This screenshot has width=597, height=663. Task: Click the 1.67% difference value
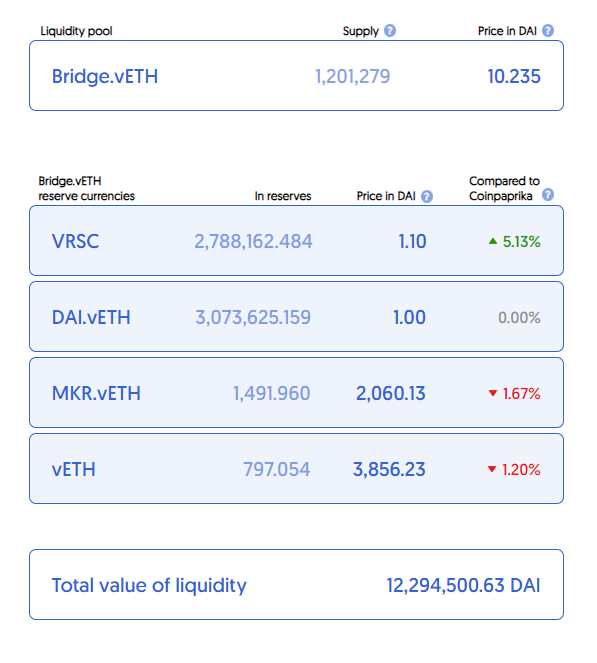522,394
